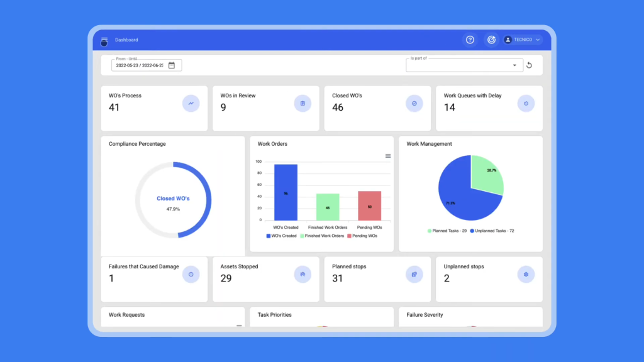Select the Closed WO's checkmark icon

click(x=414, y=103)
